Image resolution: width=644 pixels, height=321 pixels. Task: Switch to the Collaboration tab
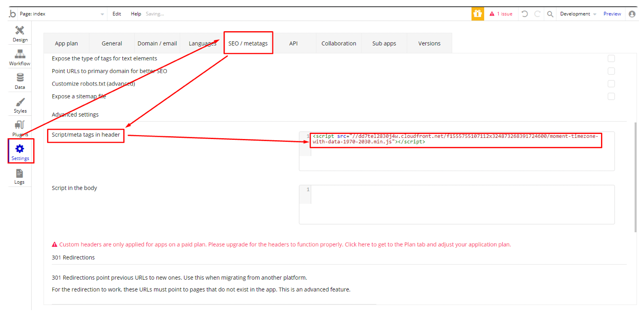click(x=339, y=43)
